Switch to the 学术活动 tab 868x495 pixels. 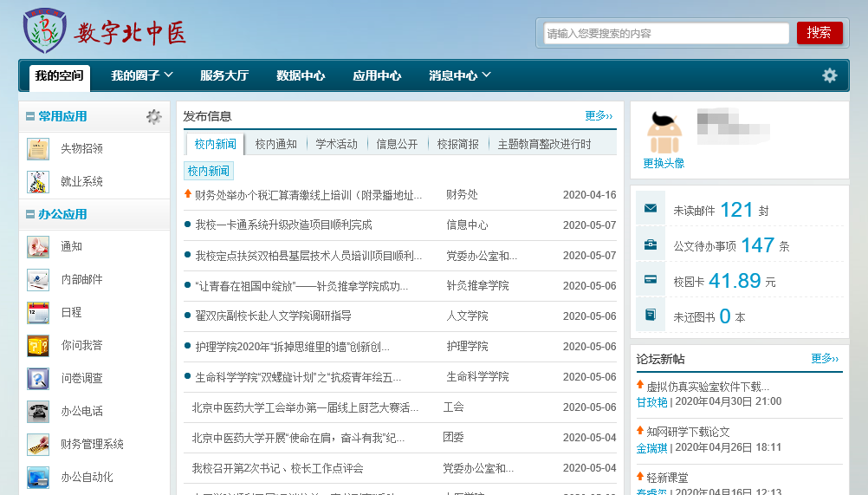336,144
